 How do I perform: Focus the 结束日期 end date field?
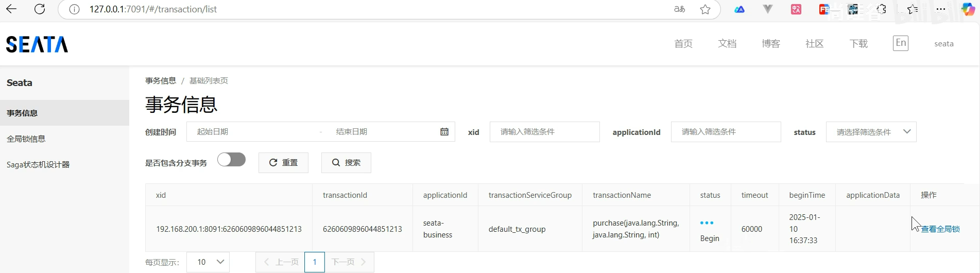pyautogui.click(x=381, y=132)
